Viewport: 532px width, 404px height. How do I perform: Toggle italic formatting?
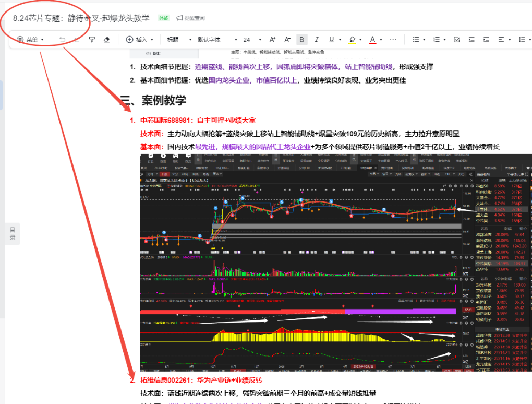[x=317, y=40]
